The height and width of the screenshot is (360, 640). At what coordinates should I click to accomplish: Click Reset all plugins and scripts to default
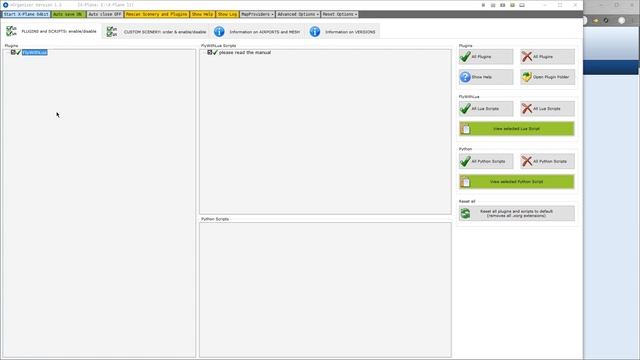517,213
